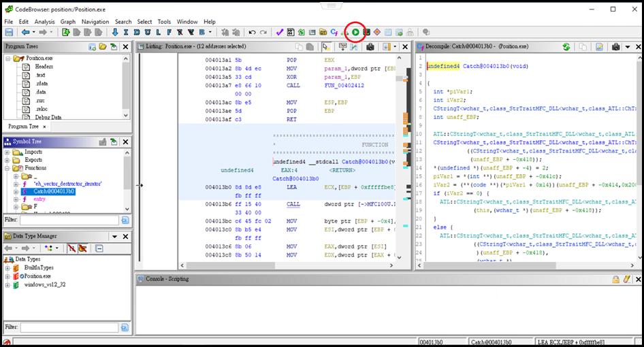Open the green Script Manager play button

pyautogui.click(x=355, y=32)
